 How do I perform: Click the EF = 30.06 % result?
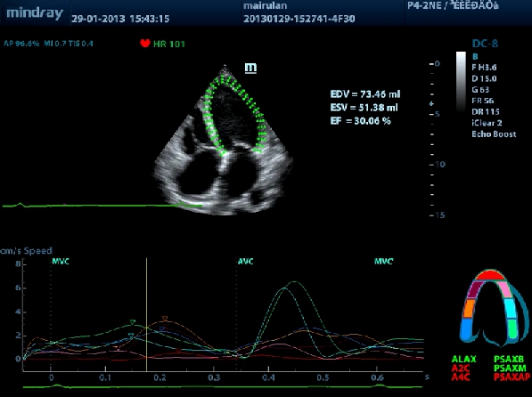360,121
